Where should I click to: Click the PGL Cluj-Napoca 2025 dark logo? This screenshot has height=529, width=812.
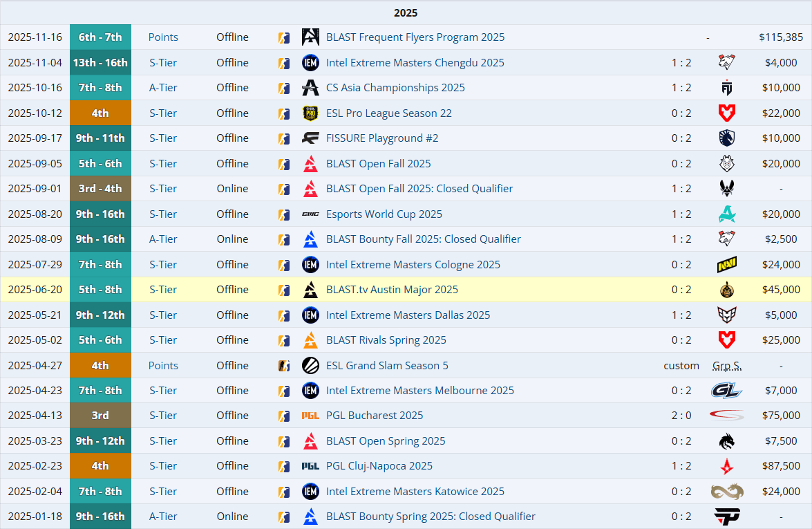[x=310, y=466]
